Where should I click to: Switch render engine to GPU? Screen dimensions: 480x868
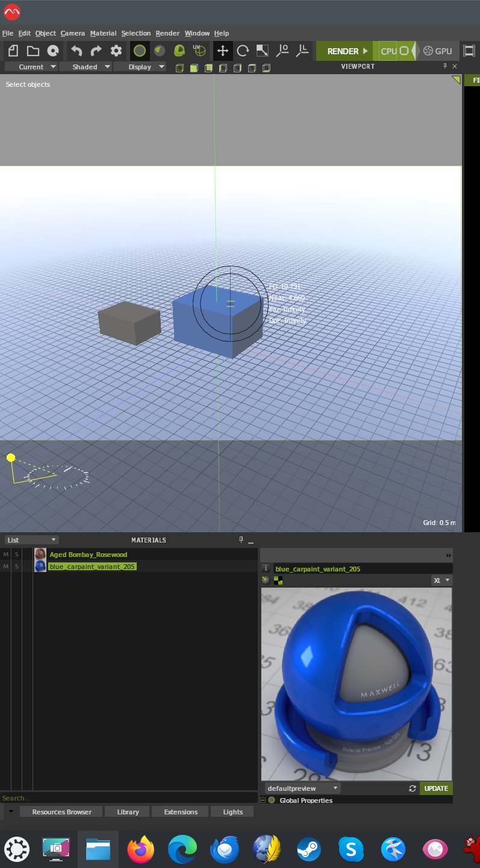(437, 51)
